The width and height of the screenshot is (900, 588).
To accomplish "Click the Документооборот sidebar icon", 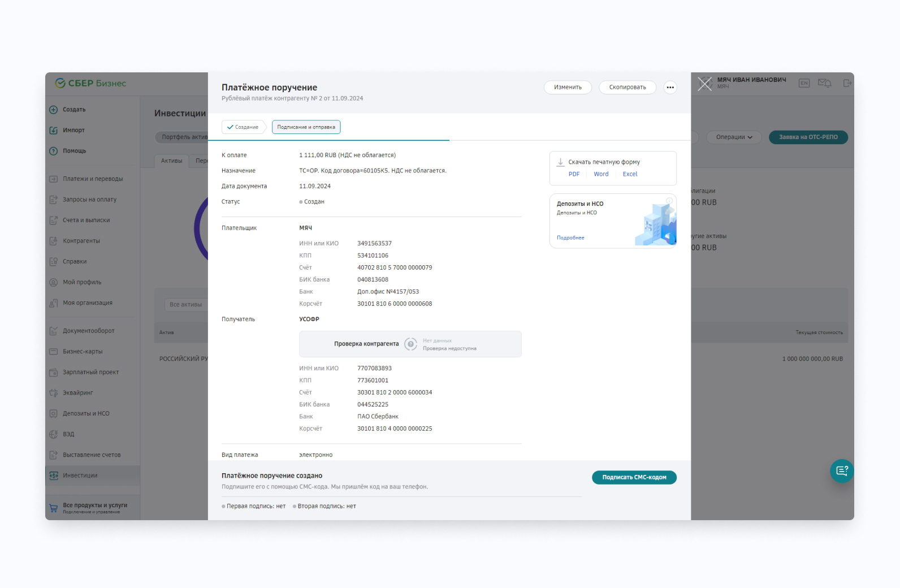I will [54, 331].
